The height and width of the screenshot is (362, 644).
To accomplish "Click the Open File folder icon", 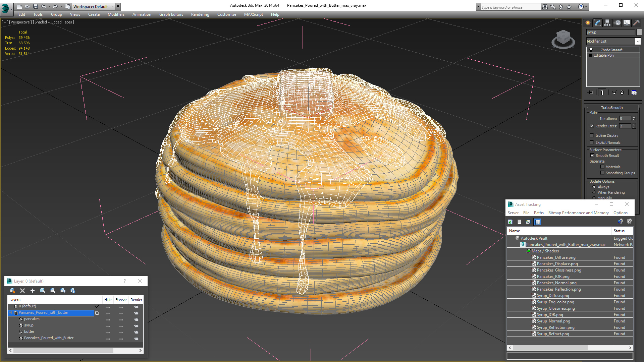I will [27, 6].
